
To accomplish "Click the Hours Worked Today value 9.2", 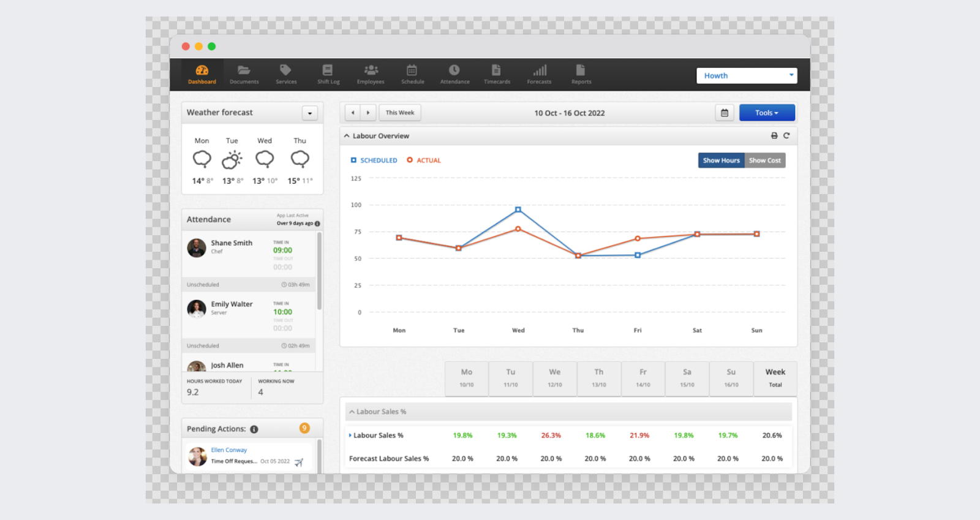I will pyautogui.click(x=193, y=393).
